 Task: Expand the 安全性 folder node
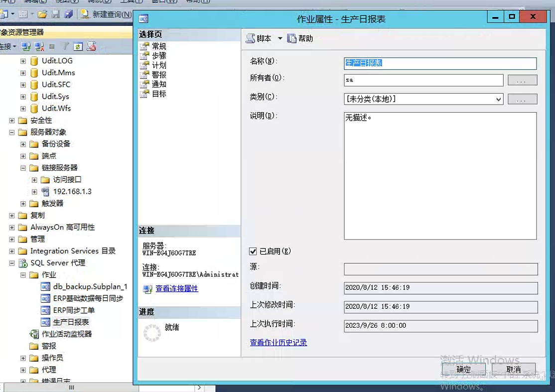click(x=12, y=121)
